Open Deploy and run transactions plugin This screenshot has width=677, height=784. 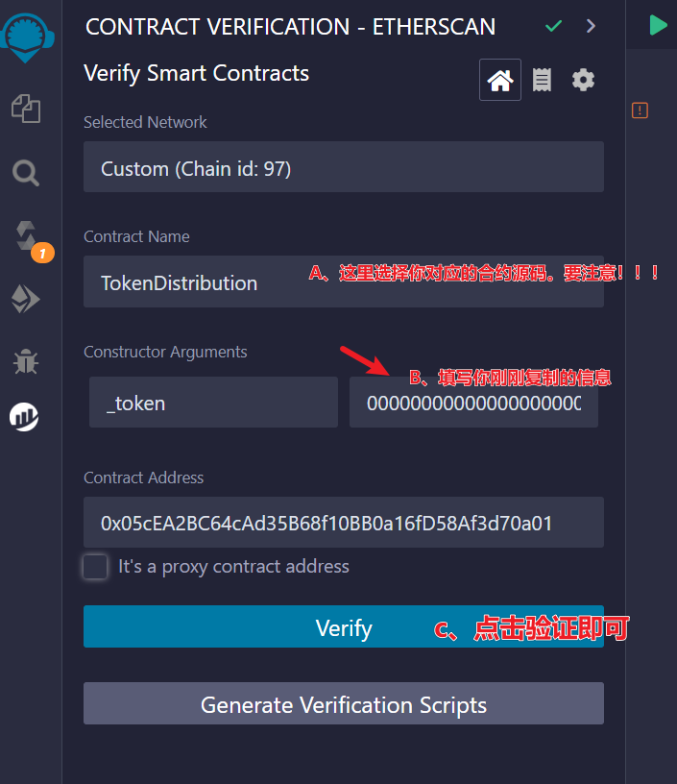click(26, 300)
